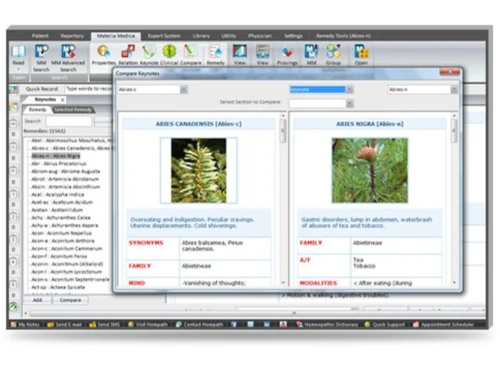The height and width of the screenshot is (375, 500).
Task: Click the Quick Record text field
Action: point(88,89)
